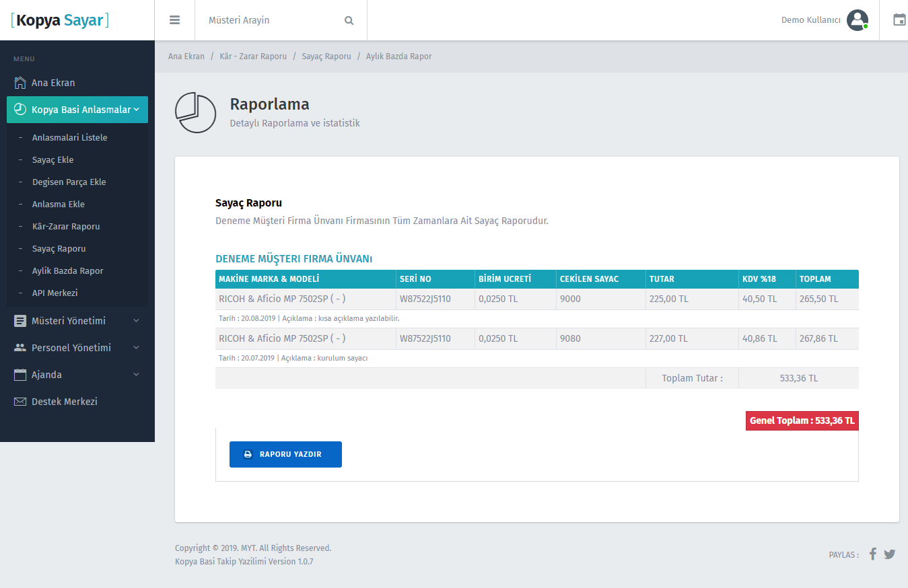Collapse the Kopya Basi Anlasmalar menu
The height and width of the screenshot is (588, 908).
click(x=77, y=110)
